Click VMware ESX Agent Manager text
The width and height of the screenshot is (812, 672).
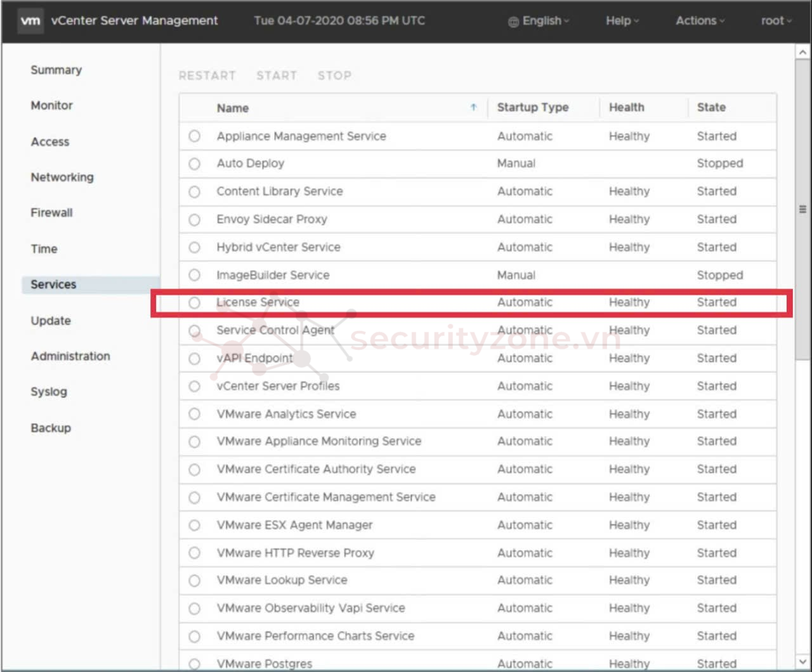tap(294, 525)
